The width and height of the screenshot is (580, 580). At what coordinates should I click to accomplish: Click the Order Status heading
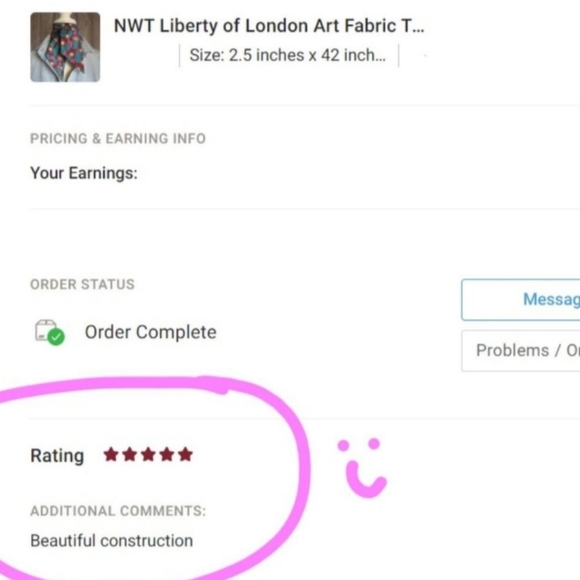click(82, 284)
